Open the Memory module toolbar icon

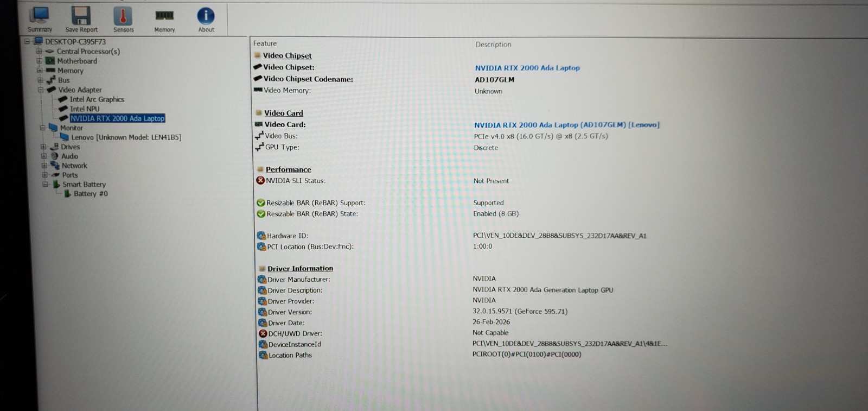coord(164,15)
